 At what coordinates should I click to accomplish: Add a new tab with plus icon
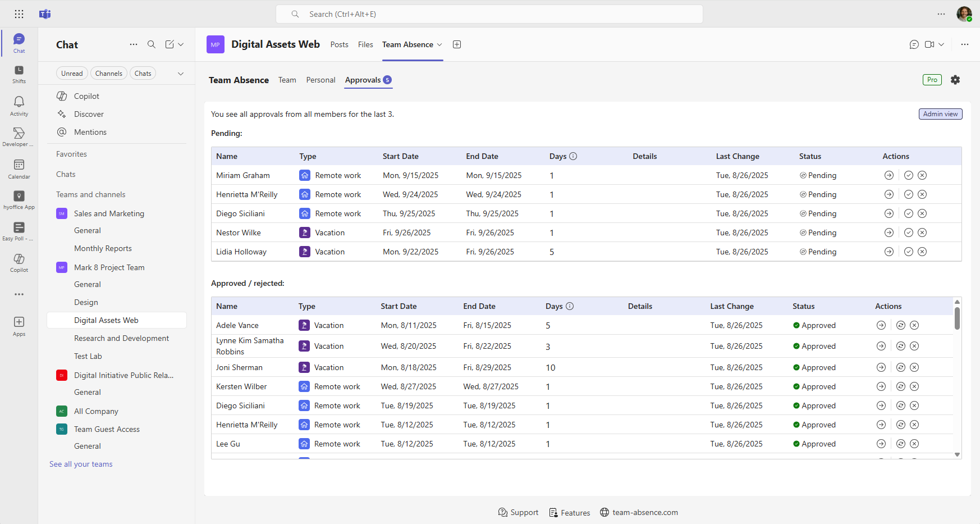pos(457,44)
